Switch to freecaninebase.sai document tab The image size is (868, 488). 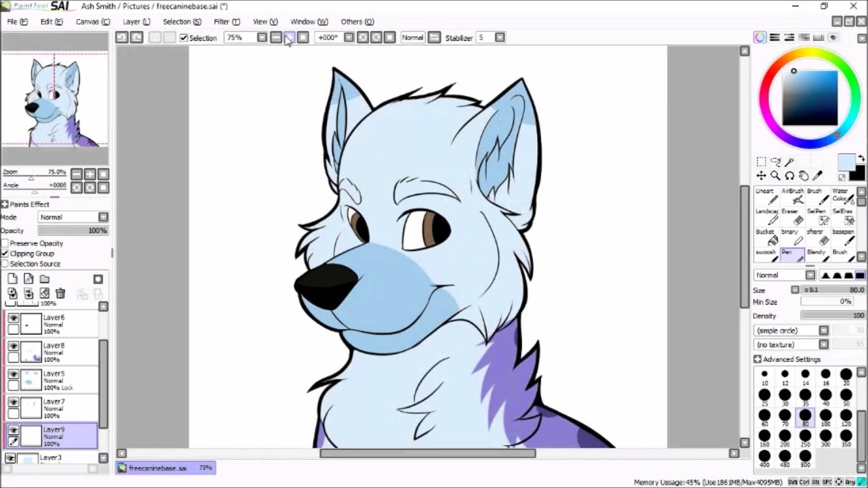click(166, 468)
